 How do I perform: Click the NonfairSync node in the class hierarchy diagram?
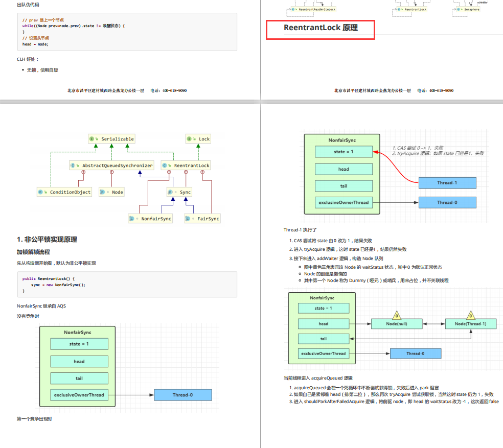[150, 219]
